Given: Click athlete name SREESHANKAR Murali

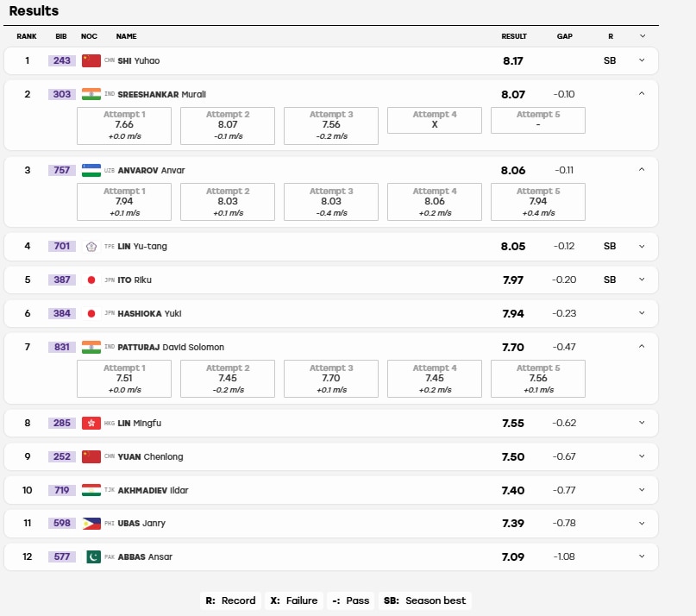Looking at the screenshot, I should coord(161,95).
